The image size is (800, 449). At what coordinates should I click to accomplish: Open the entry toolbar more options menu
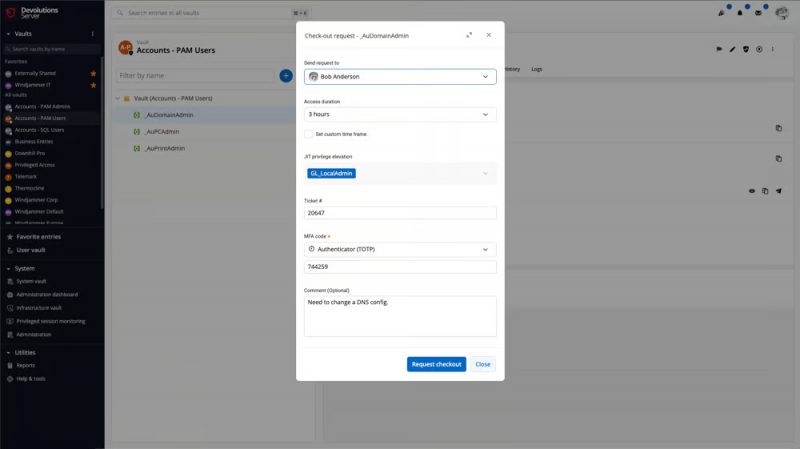coord(772,49)
